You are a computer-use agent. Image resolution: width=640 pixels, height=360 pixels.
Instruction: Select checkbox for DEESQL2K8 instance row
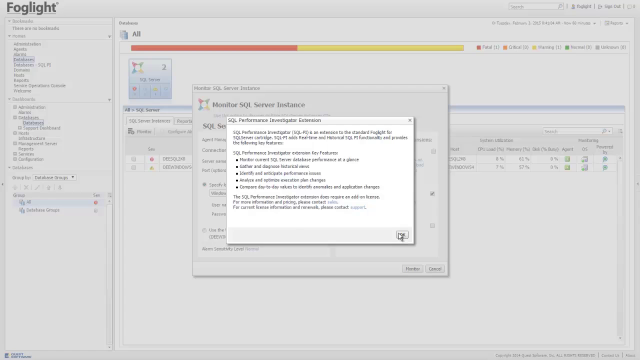coord(133,159)
